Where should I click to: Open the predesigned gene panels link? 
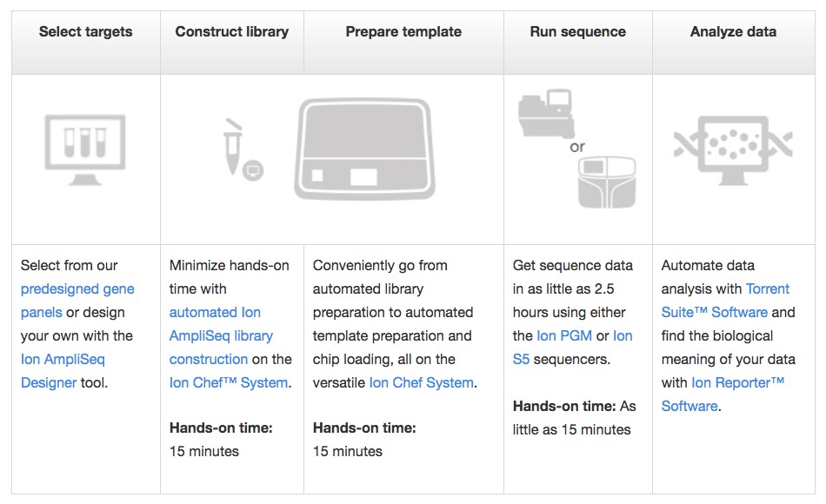(77, 288)
